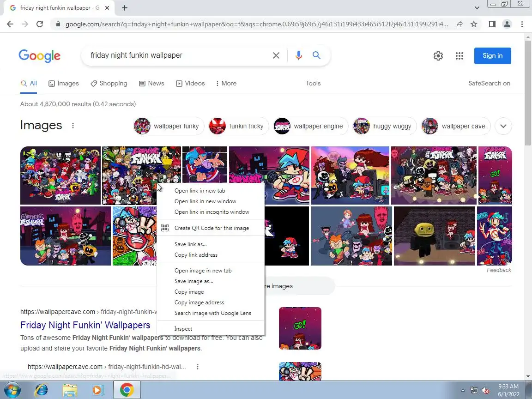Choose Copy image address
The width and height of the screenshot is (532, 399).
tap(211, 302)
